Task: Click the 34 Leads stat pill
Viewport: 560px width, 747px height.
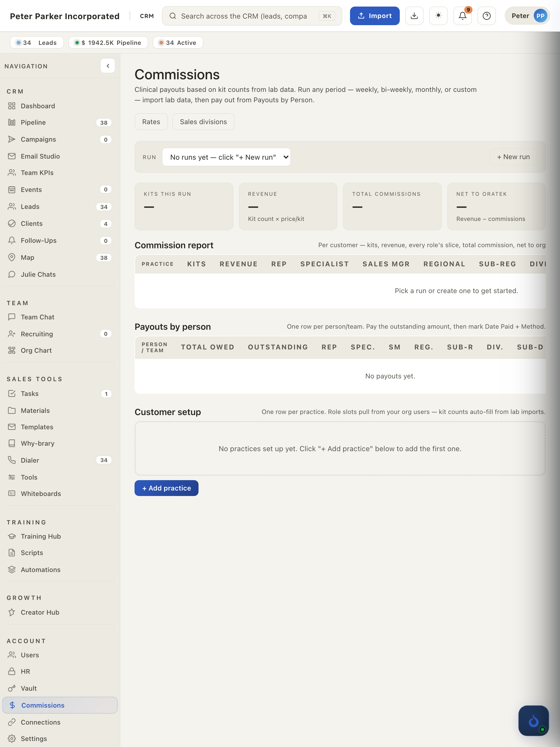Action: point(37,43)
